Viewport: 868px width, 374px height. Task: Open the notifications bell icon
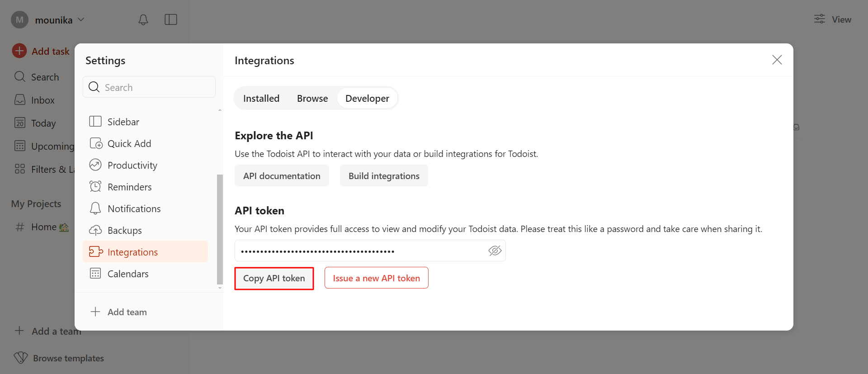pyautogui.click(x=143, y=19)
